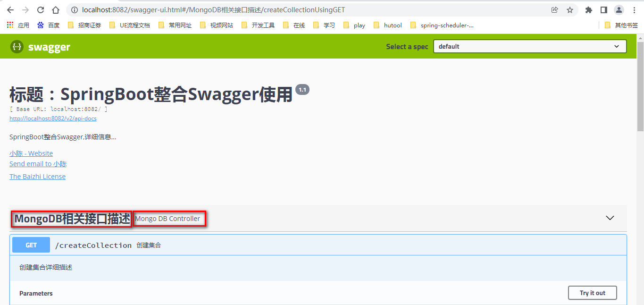Go forward with the browser arrow

coord(25,10)
